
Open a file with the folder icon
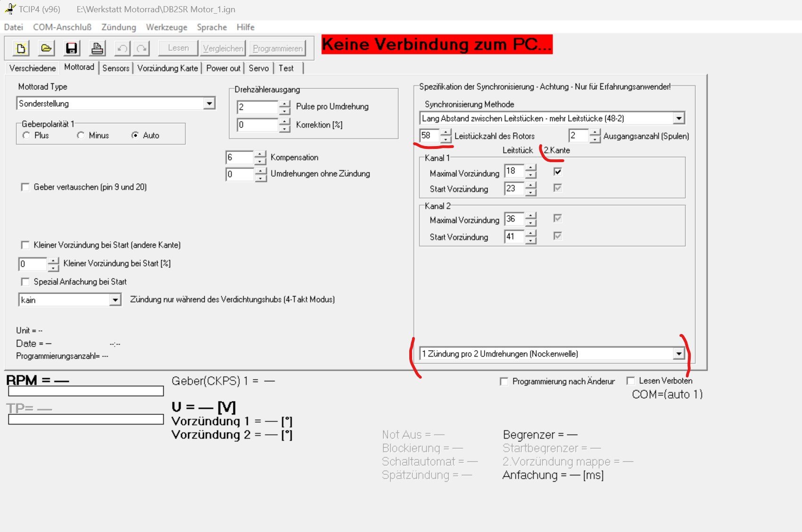tap(46, 48)
